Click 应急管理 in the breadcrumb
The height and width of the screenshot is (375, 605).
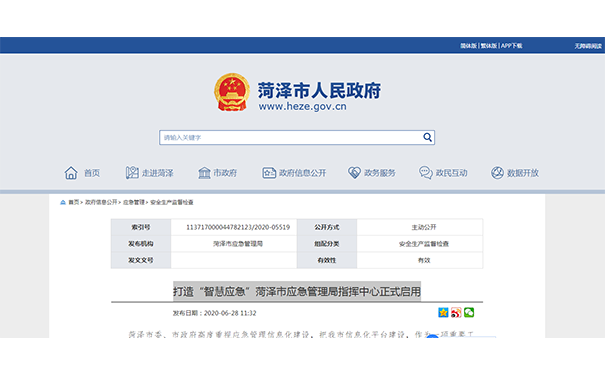(x=134, y=202)
